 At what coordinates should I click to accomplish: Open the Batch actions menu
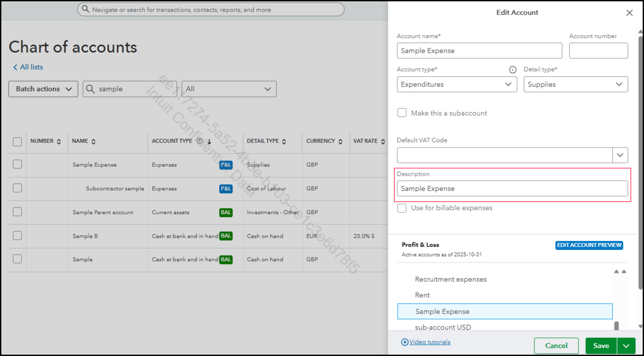pyautogui.click(x=43, y=89)
